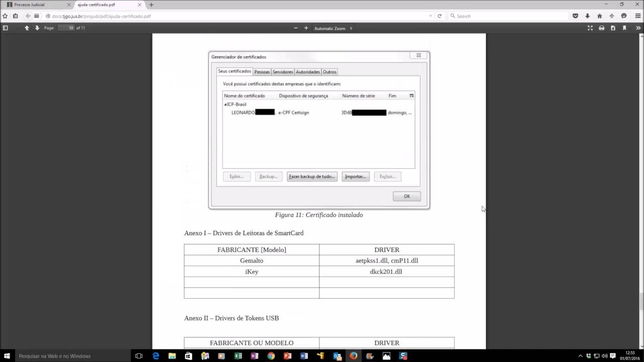Viewport: 644px width, 362px height.
Task: Bookmark the current PDF view
Action: coord(624,28)
